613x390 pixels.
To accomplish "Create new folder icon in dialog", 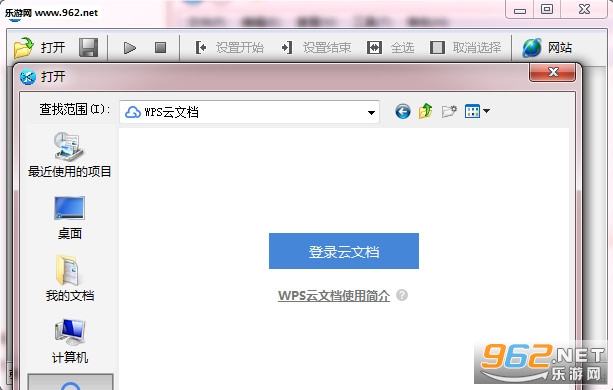I will (x=449, y=111).
